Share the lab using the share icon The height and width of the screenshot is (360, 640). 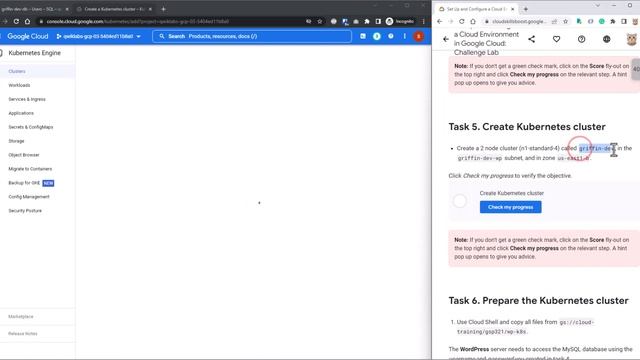(x=531, y=39)
